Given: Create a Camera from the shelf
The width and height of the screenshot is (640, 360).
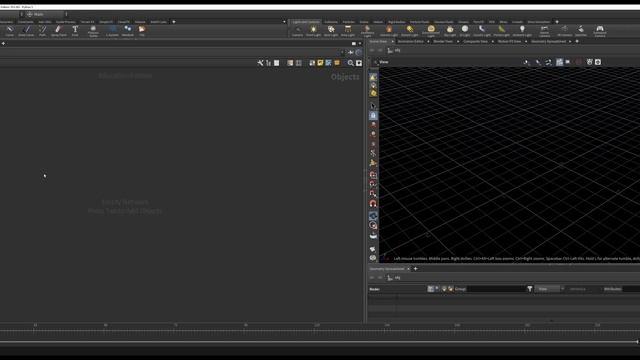Looking at the screenshot, I should (x=297, y=31).
